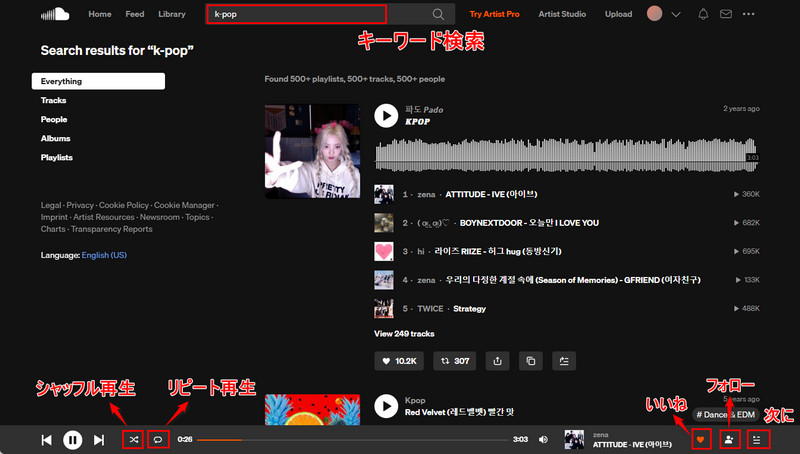Open the Red Velvet result cover image
The image size is (800, 454).
coord(312,410)
